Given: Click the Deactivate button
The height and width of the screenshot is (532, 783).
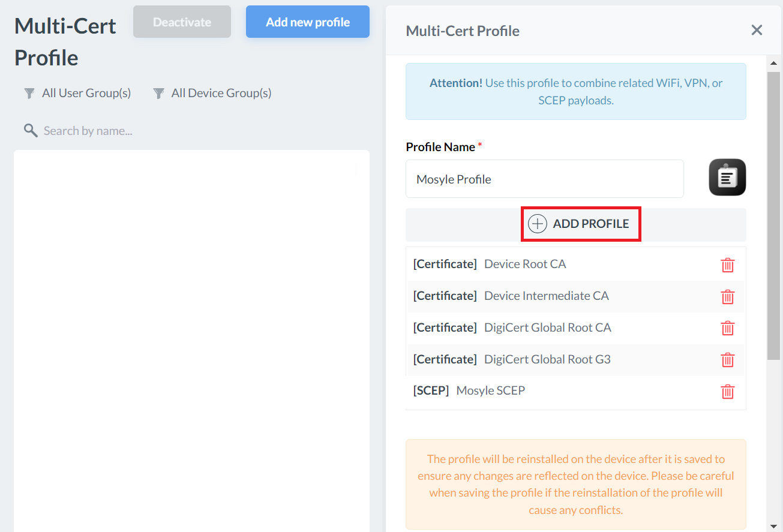Looking at the screenshot, I should (182, 22).
